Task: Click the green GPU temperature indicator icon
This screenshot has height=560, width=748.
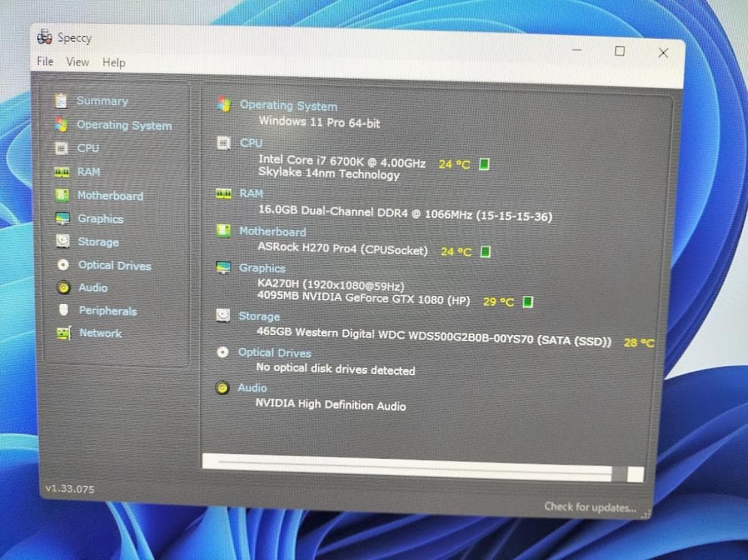Action: tap(528, 302)
